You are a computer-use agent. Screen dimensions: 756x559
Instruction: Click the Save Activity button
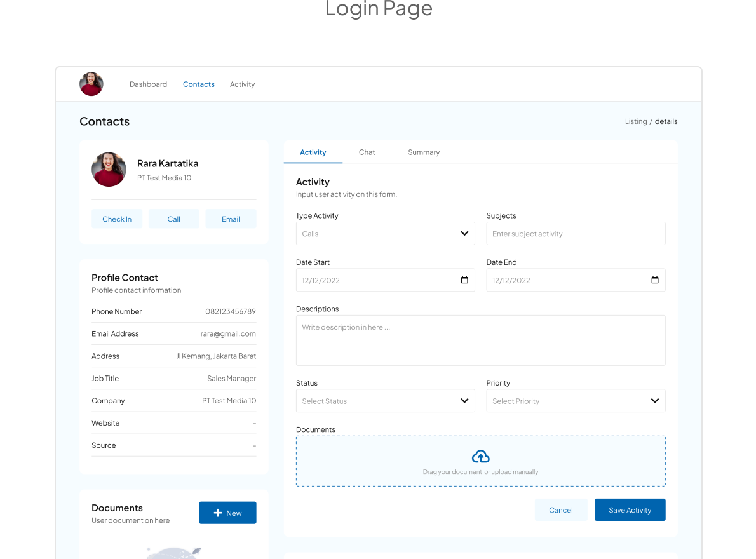pos(630,510)
